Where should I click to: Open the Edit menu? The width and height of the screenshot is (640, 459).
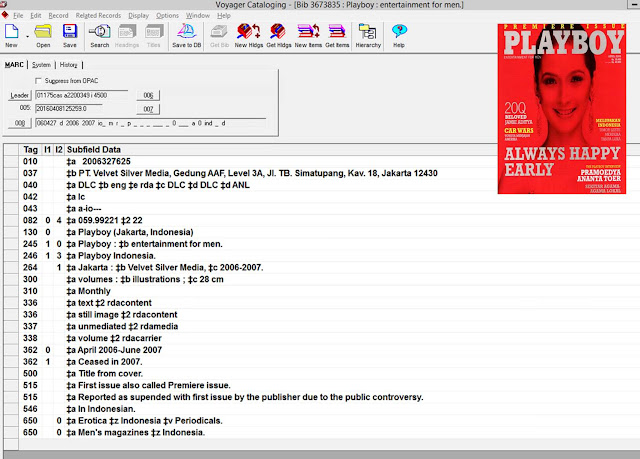[36, 16]
